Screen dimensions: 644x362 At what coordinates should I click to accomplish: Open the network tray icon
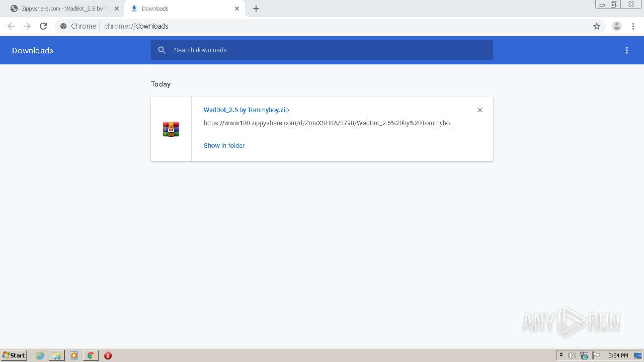[x=584, y=355]
